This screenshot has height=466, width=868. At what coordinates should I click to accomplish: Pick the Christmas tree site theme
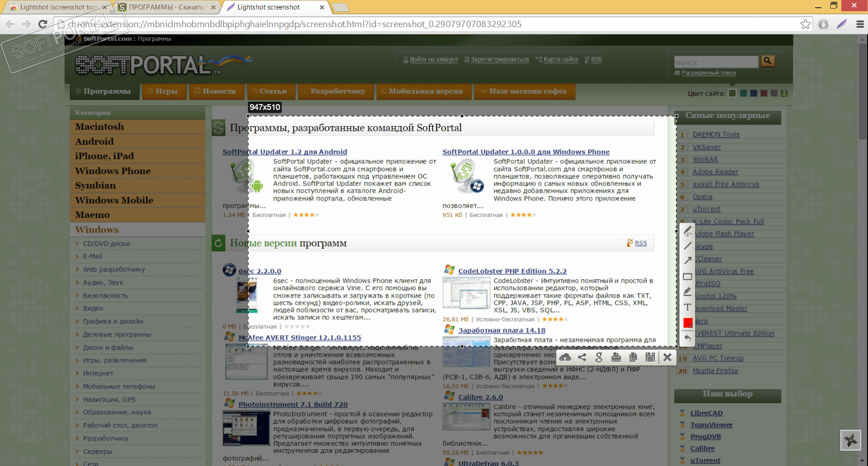tap(784, 93)
